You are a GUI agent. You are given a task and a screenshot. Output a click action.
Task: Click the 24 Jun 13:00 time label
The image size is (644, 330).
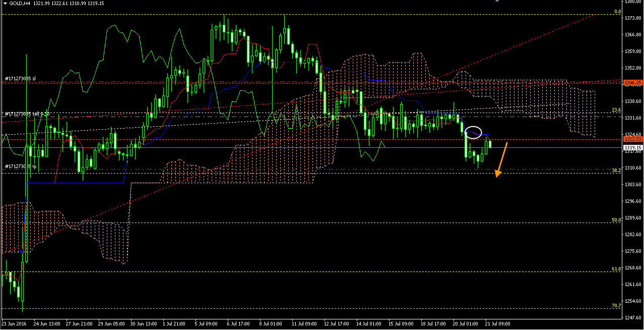48,323
